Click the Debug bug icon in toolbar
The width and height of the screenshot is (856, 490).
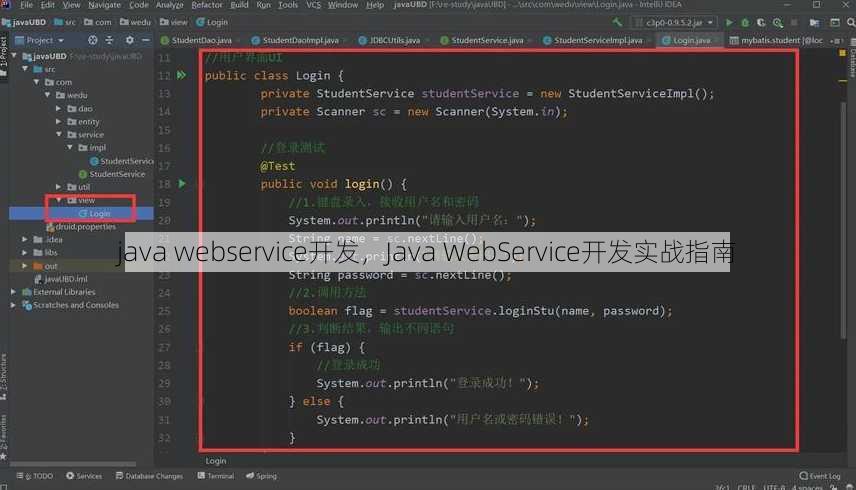coord(745,22)
